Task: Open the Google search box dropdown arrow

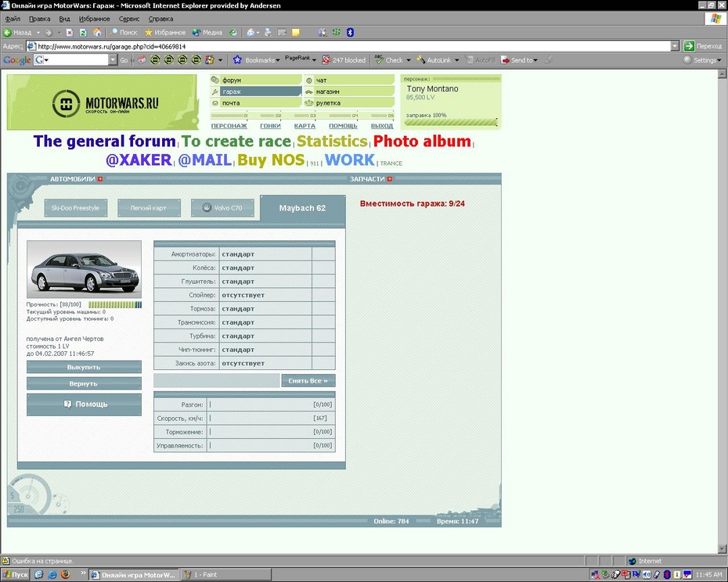Action: pos(113,60)
